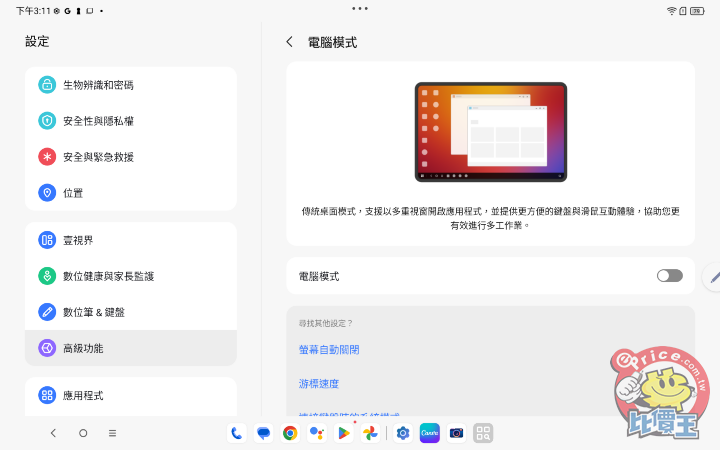Open 高級功能 purple icon
The width and height of the screenshot is (720, 450).
pyautogui.click(x=47, y=348)
